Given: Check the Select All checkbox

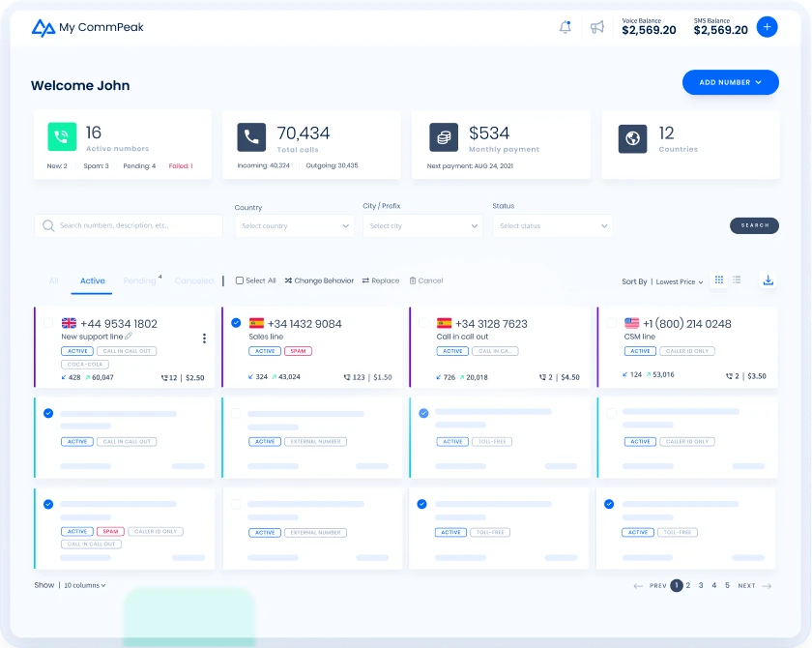Looking at the screenshot, I should (240, 280).
